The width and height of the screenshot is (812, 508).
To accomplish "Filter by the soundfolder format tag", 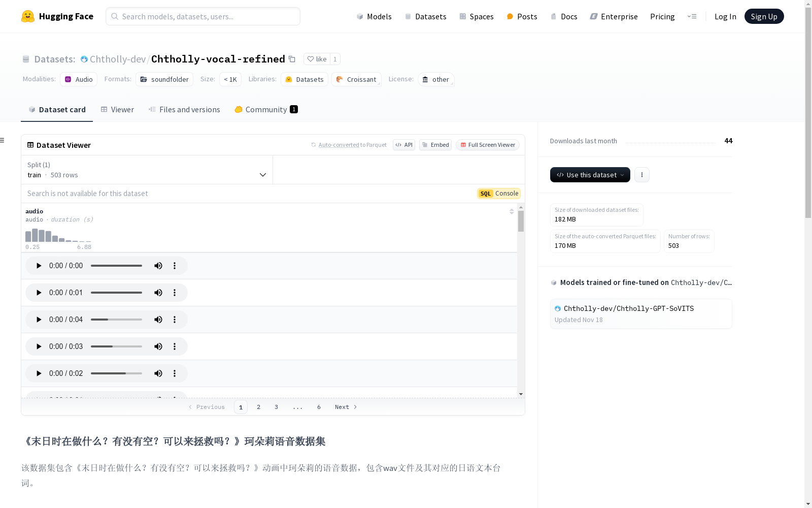I will pyautogui.click(x=164, y=79).
